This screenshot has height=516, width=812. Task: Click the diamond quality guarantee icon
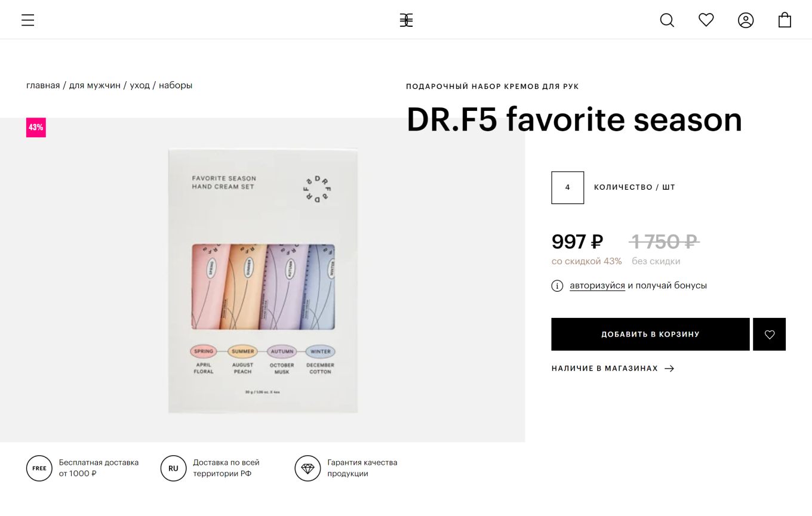coord(307,468)
